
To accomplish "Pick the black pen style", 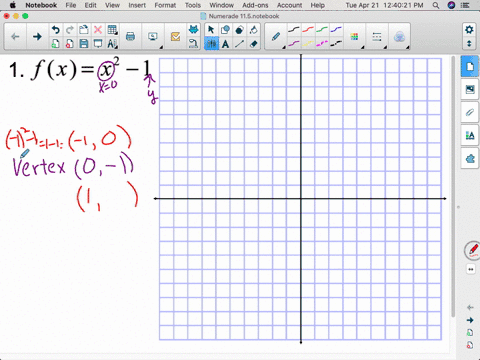I will pyautogui.click(x=293, y=30).
